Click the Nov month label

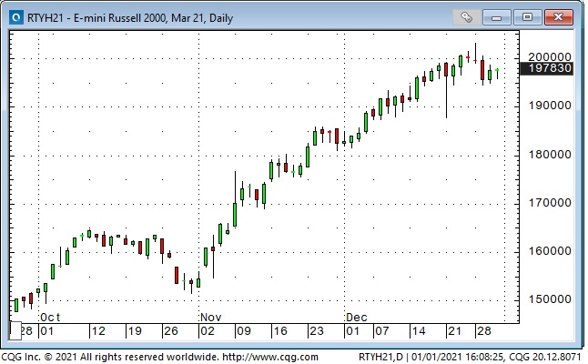coord(211,318)
